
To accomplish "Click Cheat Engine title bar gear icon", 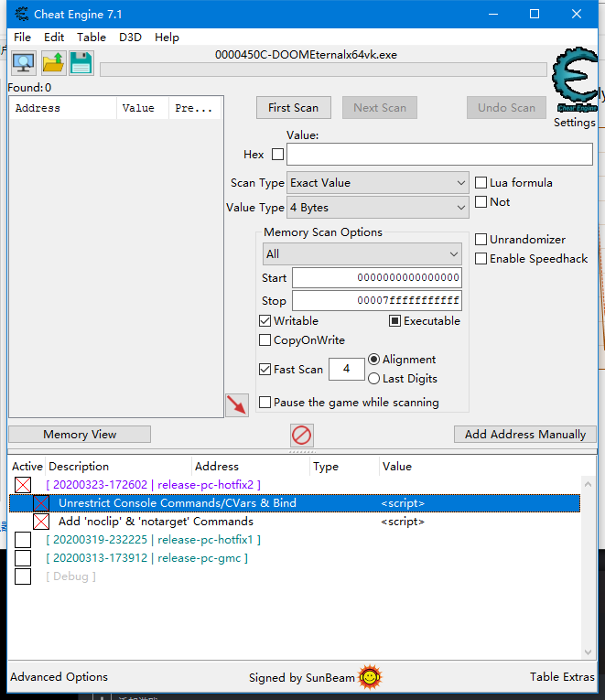I will [21, 15].
